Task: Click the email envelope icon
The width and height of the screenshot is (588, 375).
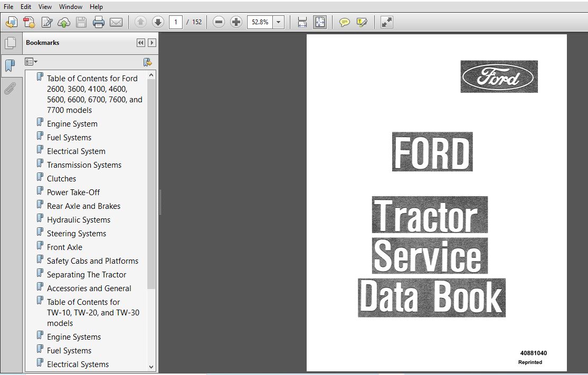Action: coord(116,22)
